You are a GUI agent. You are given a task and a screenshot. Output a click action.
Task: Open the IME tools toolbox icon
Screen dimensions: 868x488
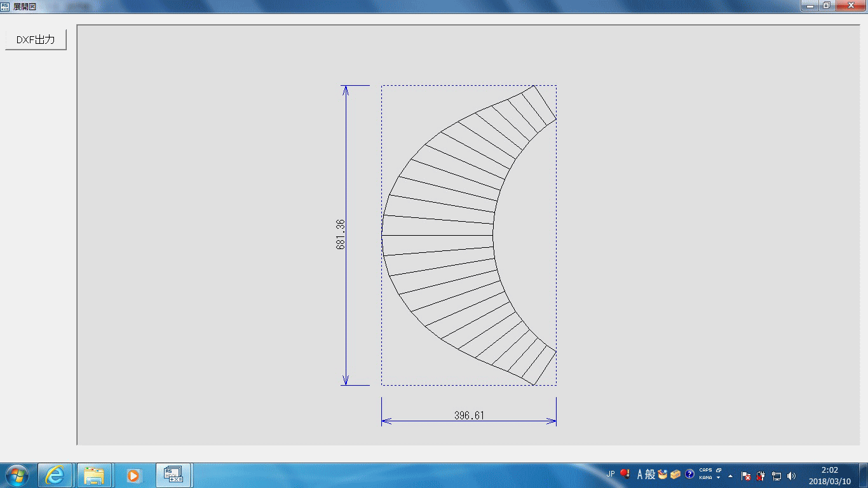[675, 474]
